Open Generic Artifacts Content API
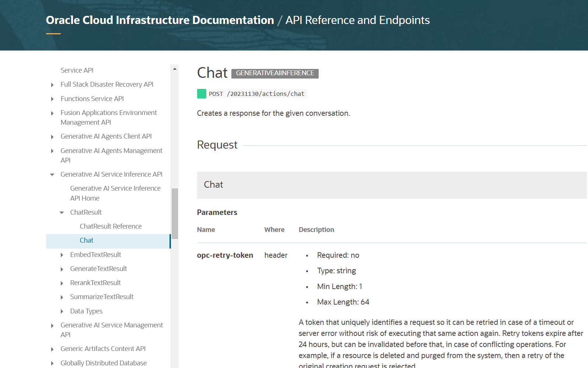This screenshot has height=368, width=588. [103, 348]
